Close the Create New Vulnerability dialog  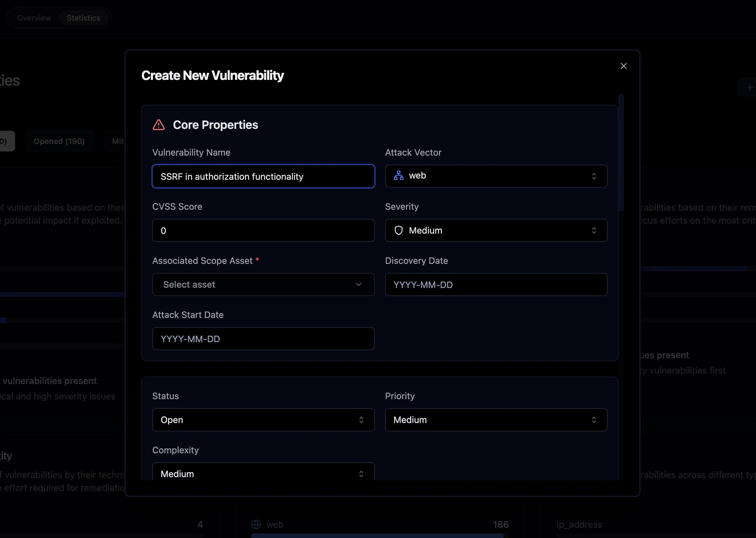[623, 66]
